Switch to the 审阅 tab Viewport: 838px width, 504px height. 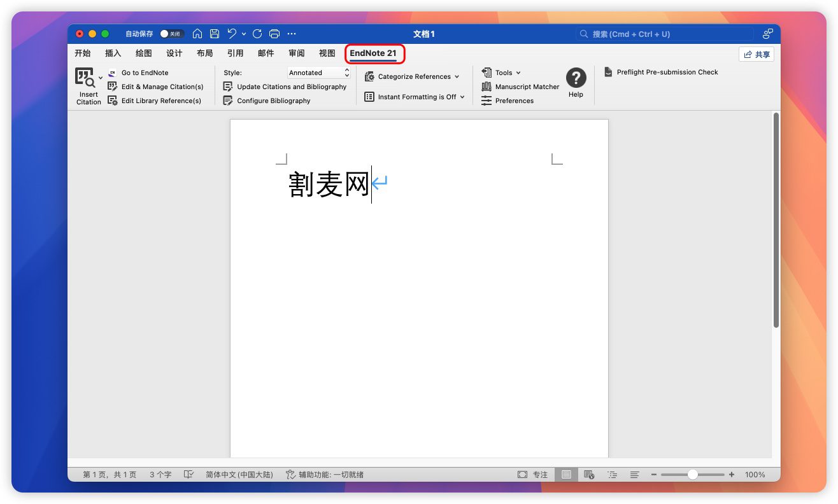(x=296, y=53)
